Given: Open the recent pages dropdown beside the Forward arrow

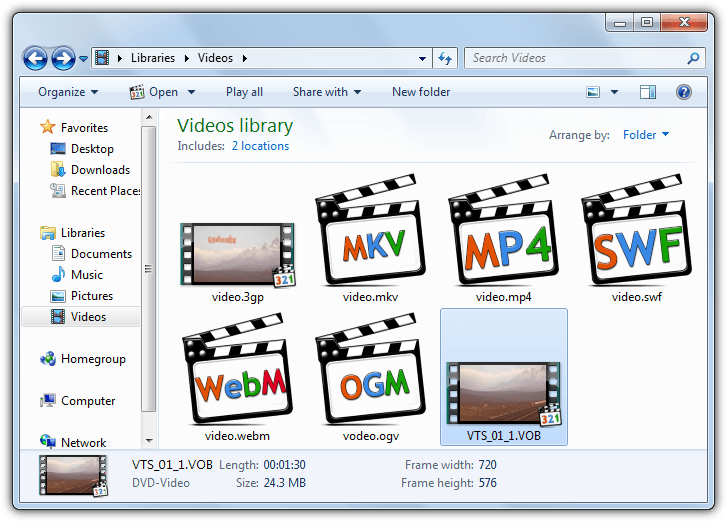Looking at the screenshot, I should click(83, 59).
